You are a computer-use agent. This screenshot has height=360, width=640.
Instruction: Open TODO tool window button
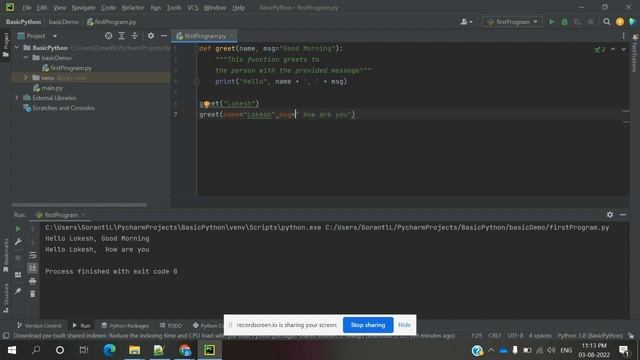coord(171,326)
